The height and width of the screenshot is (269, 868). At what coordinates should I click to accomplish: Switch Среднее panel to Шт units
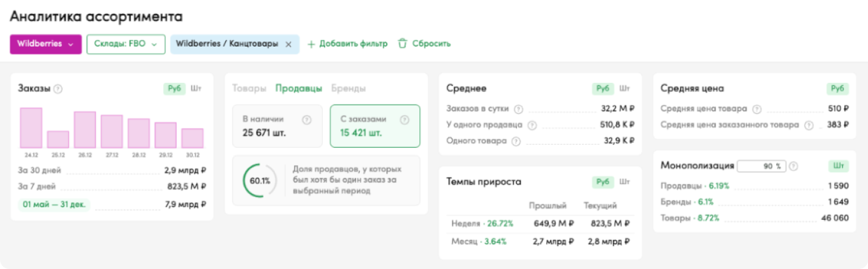(625, 89)
